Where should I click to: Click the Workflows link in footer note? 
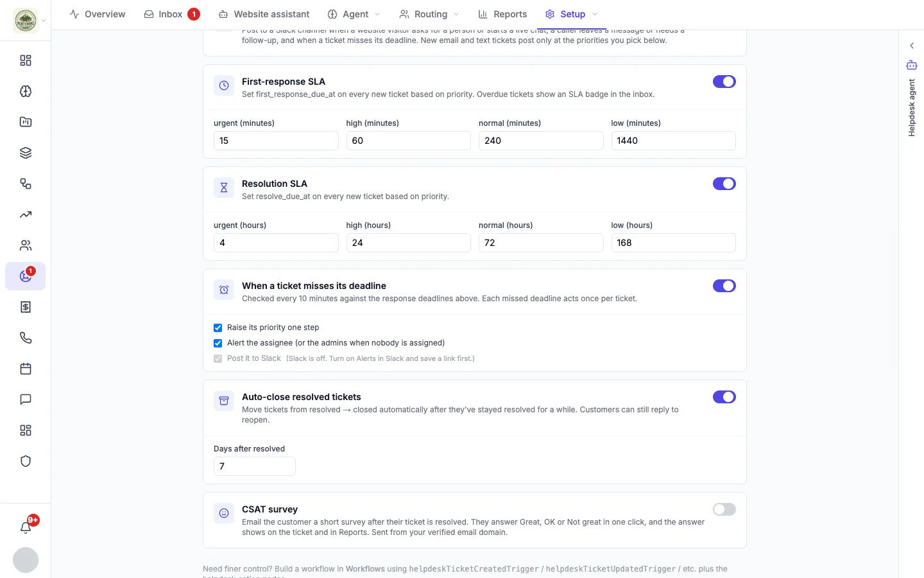[365, 569]
